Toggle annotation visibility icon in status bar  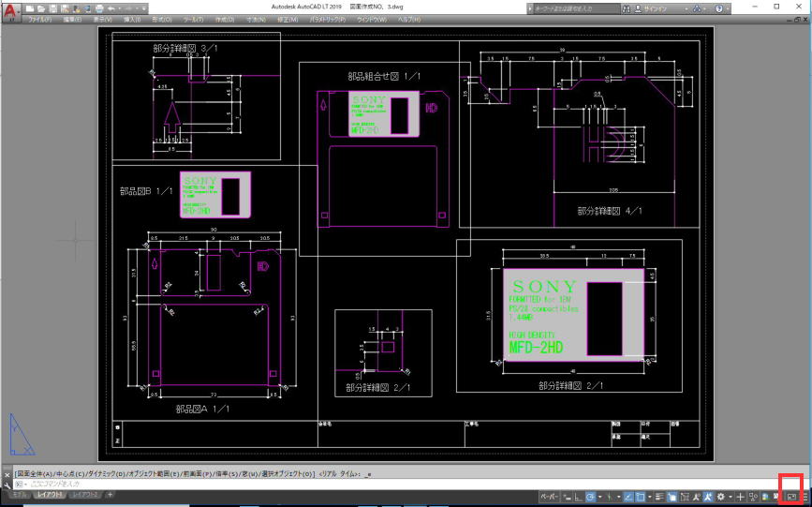(697, 497)
